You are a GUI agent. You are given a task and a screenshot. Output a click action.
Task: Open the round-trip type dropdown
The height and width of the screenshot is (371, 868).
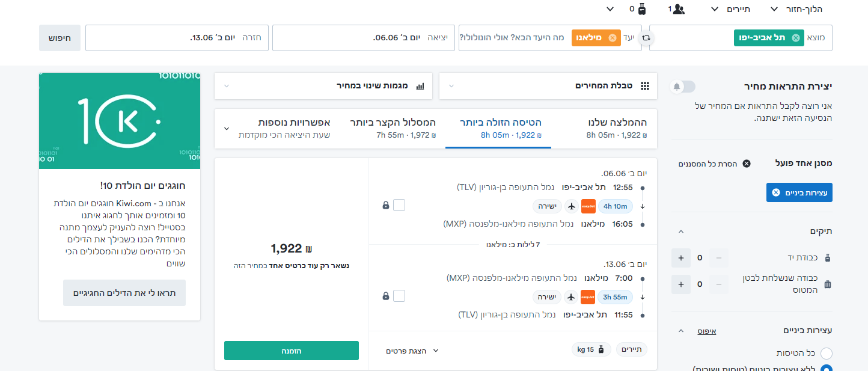[797, 9]
